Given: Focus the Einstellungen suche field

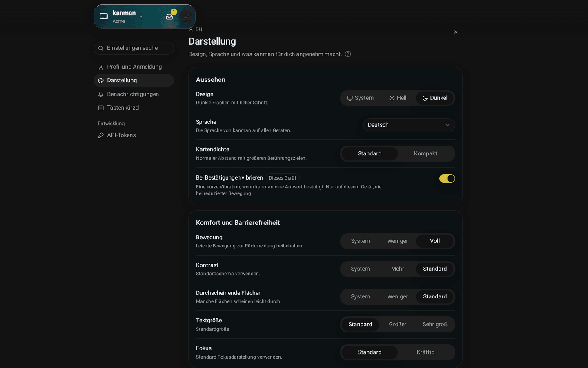Looking at the screenshot, I should tap(134, 48).
